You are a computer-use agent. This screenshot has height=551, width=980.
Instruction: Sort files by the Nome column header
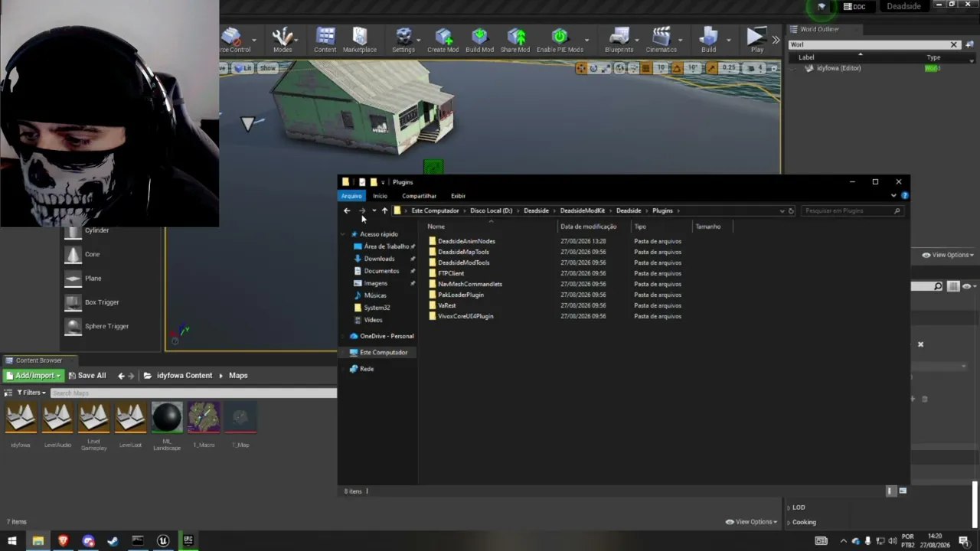point(436,227)
